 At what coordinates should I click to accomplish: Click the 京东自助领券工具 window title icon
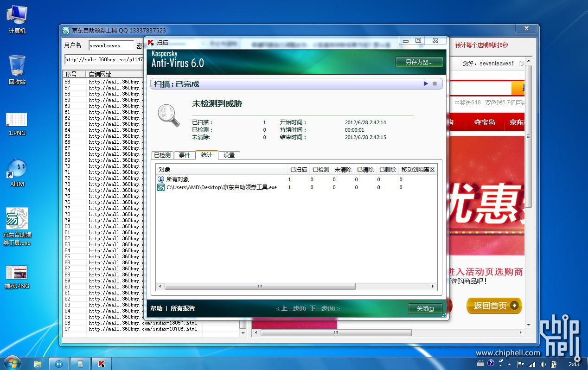pos(66,30)
